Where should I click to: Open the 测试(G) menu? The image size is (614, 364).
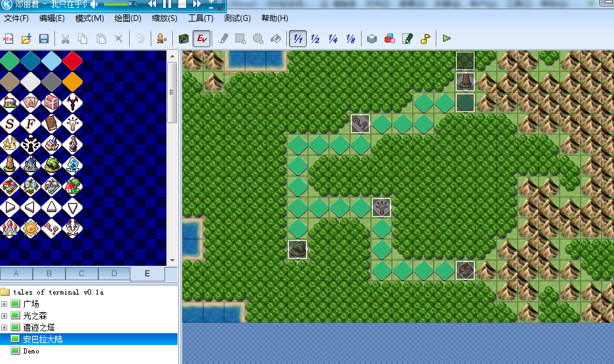[x=237, y=18]
